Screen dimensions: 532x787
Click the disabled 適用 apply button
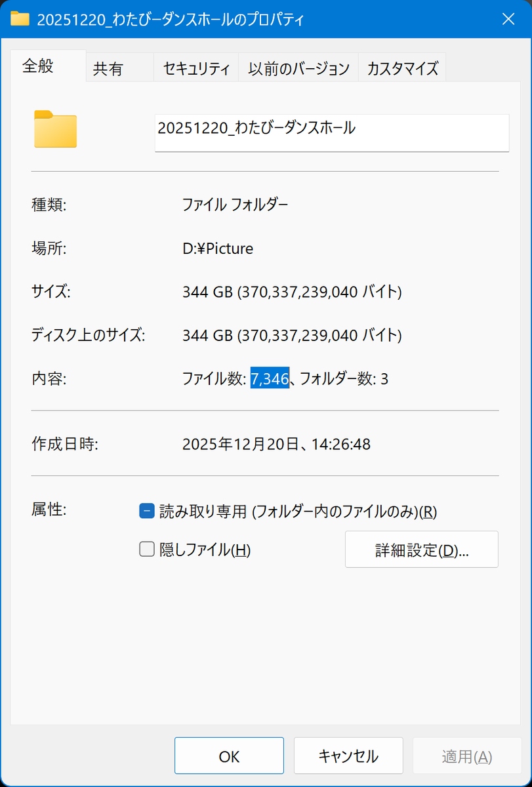pyautogui.click(x=467, y=756)
